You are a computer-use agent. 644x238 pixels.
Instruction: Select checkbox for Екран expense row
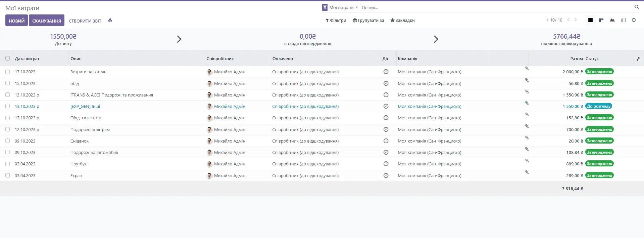[8, 175]
